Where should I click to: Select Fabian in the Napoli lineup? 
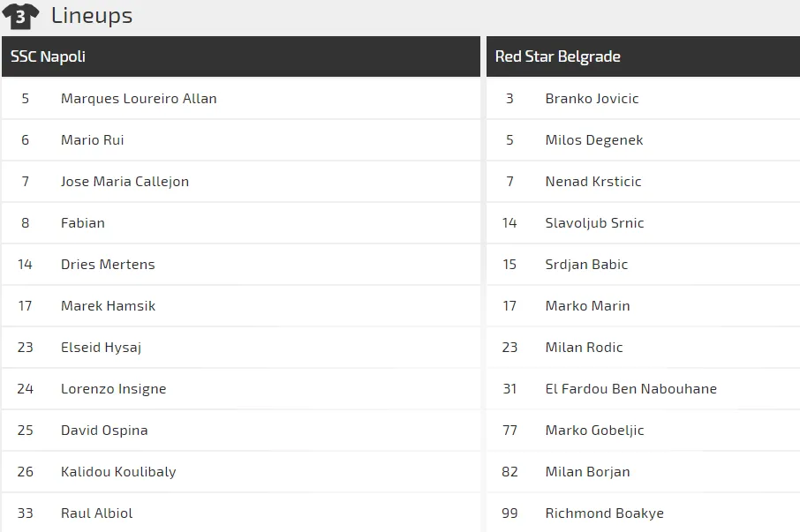tap(83, 223)
